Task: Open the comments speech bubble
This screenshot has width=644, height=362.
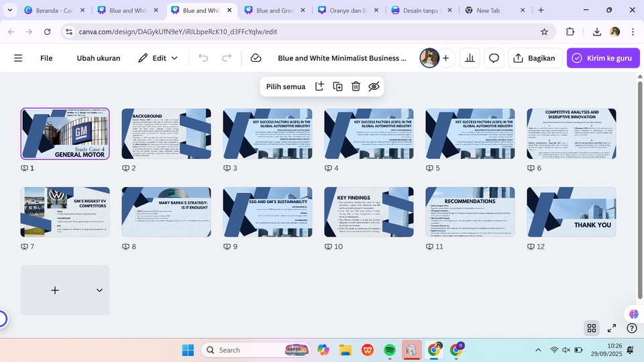Action: pyautogui.click(x=494, y=58)
